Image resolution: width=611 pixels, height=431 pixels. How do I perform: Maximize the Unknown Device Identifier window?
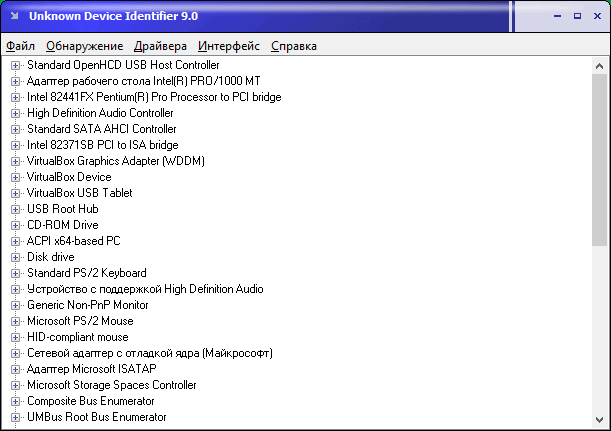(x=577, y=17)
